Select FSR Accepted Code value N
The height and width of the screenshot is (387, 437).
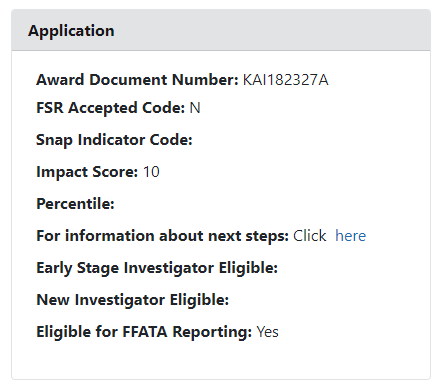coord(195,108)
